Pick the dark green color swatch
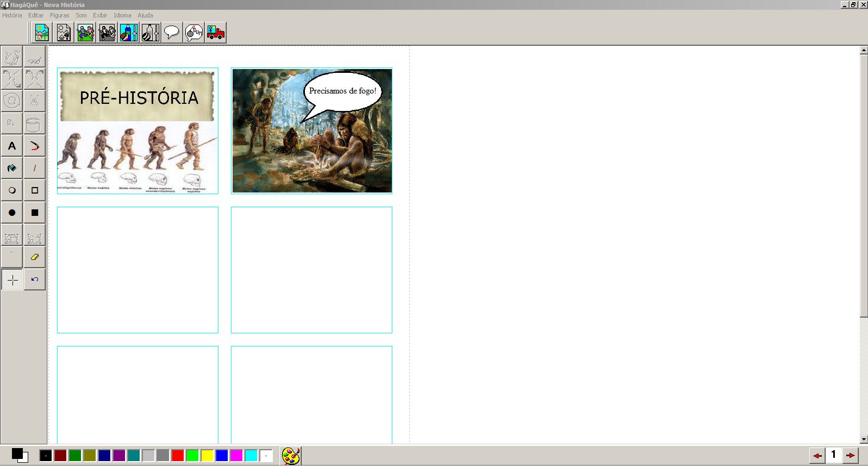 pos(75,456)
